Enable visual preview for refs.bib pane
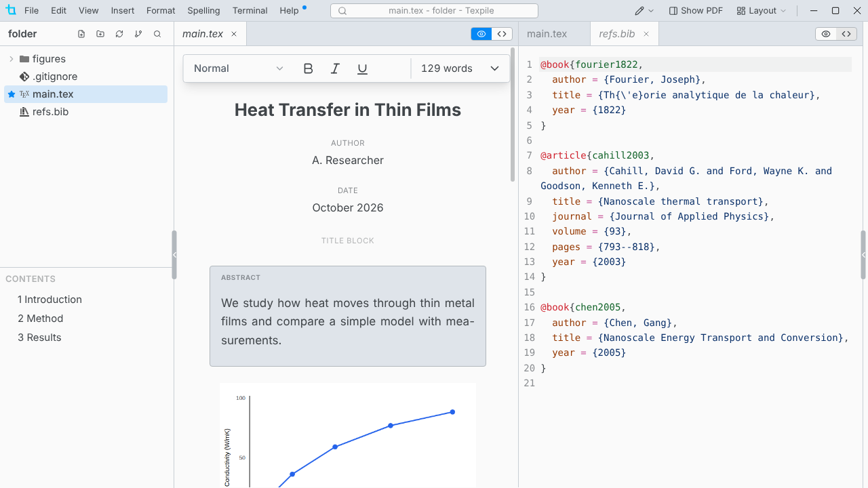Viewport: 868px width, 488px height. [x=826, y=34]
